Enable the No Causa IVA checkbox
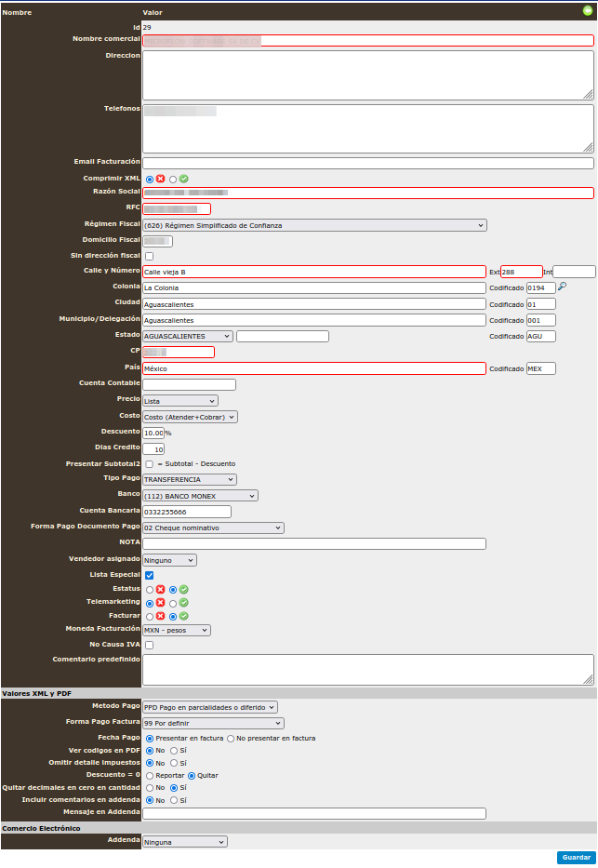This screenshot has height=868, width=598. tap(150, 645)
